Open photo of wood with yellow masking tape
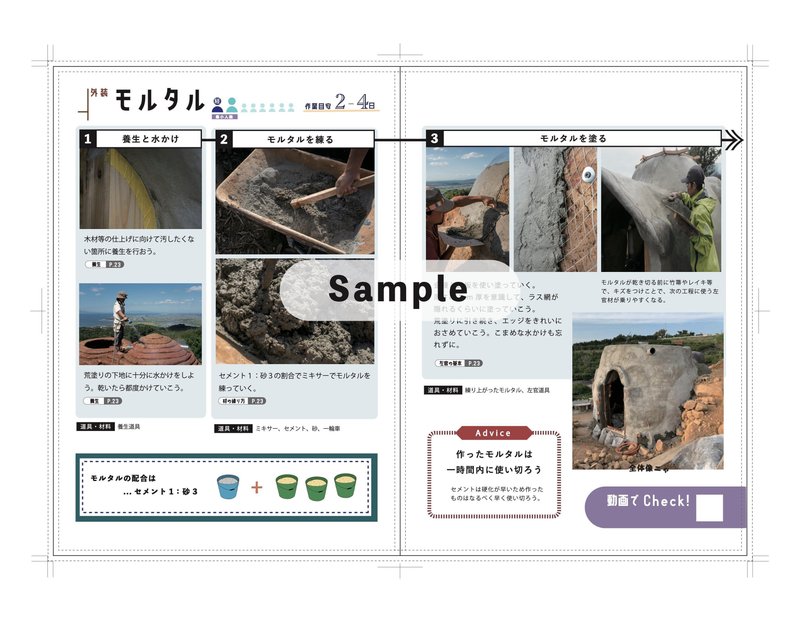800x622 pixels. (140, 188)
